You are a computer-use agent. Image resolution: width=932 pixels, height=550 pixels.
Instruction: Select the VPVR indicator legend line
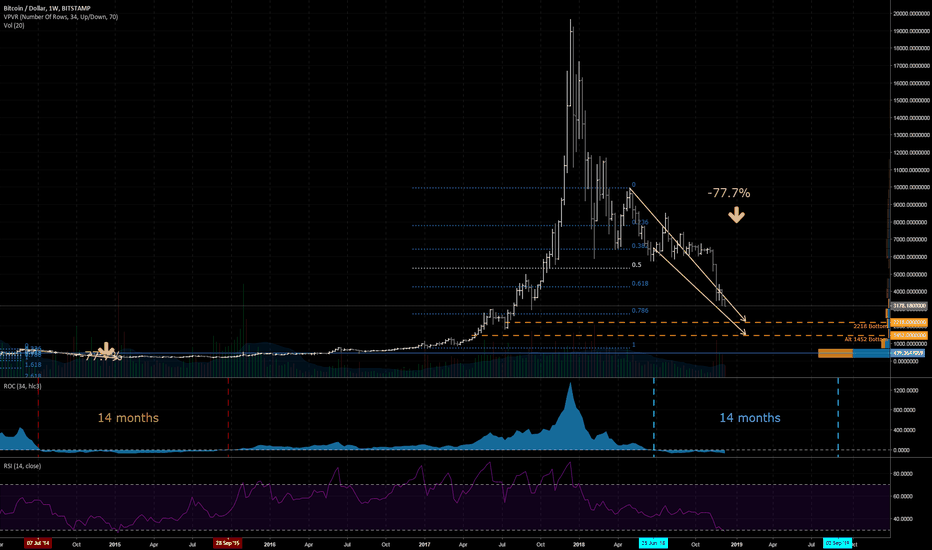(x=61, y=17)
